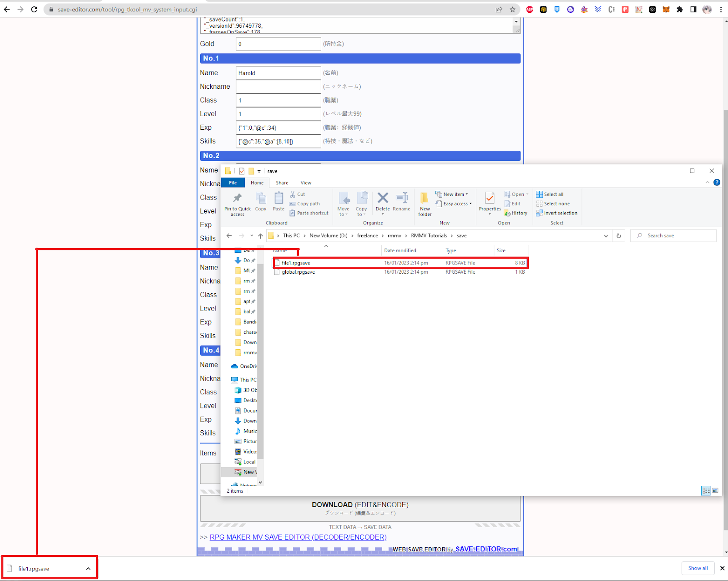Click 'freelance' in the address path
This screenshot has width=728, height=581.
368,235
